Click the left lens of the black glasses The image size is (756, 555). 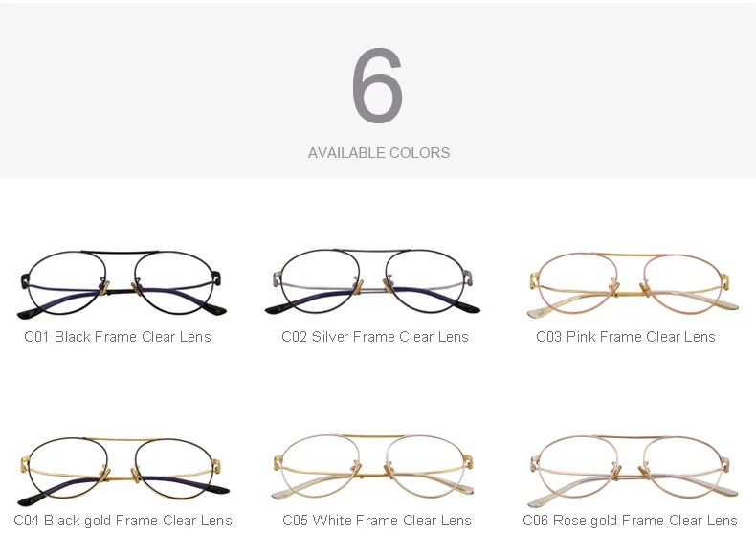tap(67, 283)
